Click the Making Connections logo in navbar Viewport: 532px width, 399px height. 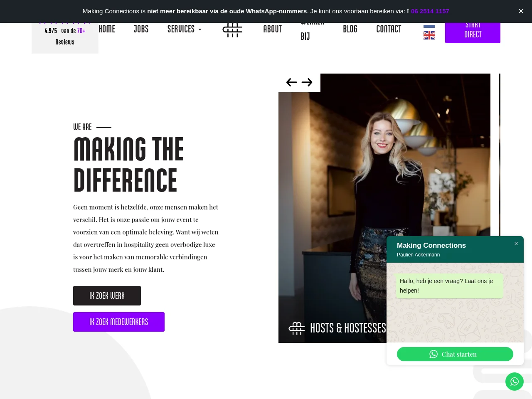232,30
